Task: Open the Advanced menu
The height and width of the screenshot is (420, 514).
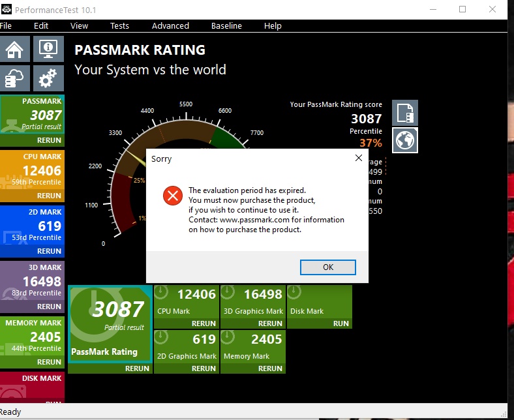Action: pos(170,26)
